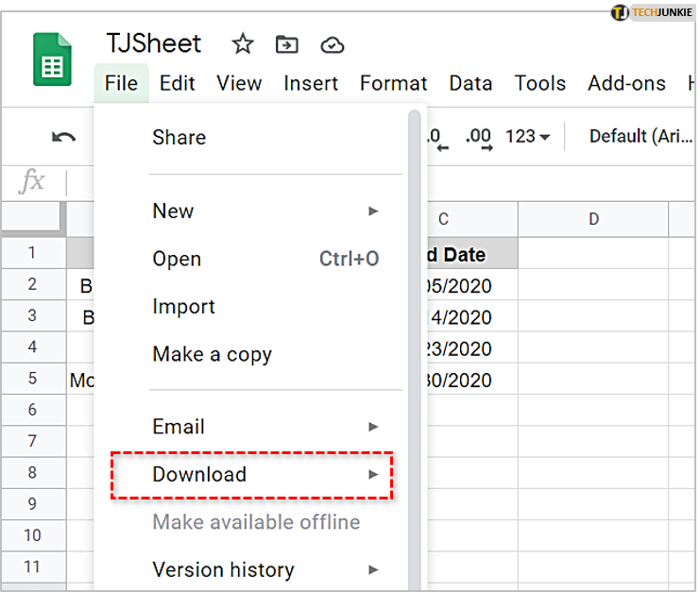
Task: Select Share from the File menu
Action: point(179,138)
